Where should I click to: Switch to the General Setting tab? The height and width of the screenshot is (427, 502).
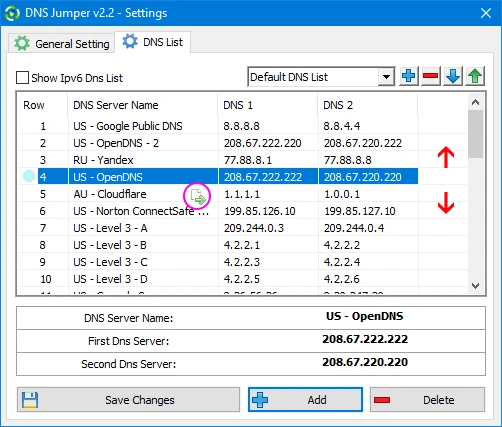coord(62,44)
